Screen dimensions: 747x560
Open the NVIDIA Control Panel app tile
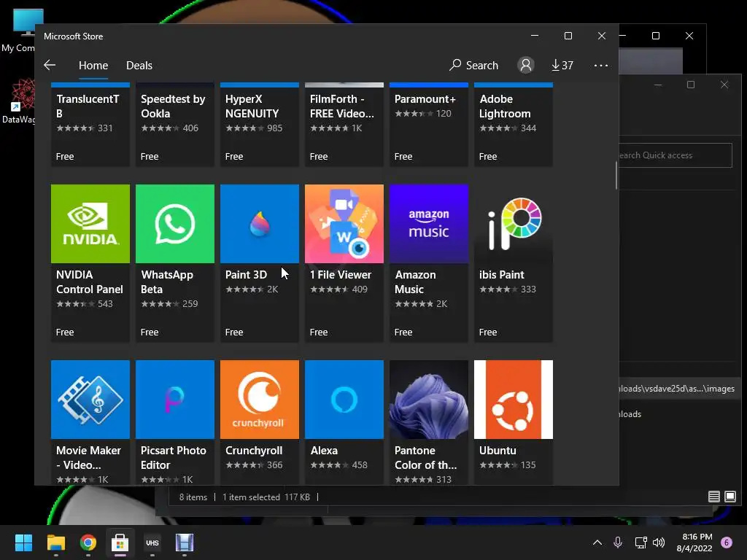click(x=90, y=262)
